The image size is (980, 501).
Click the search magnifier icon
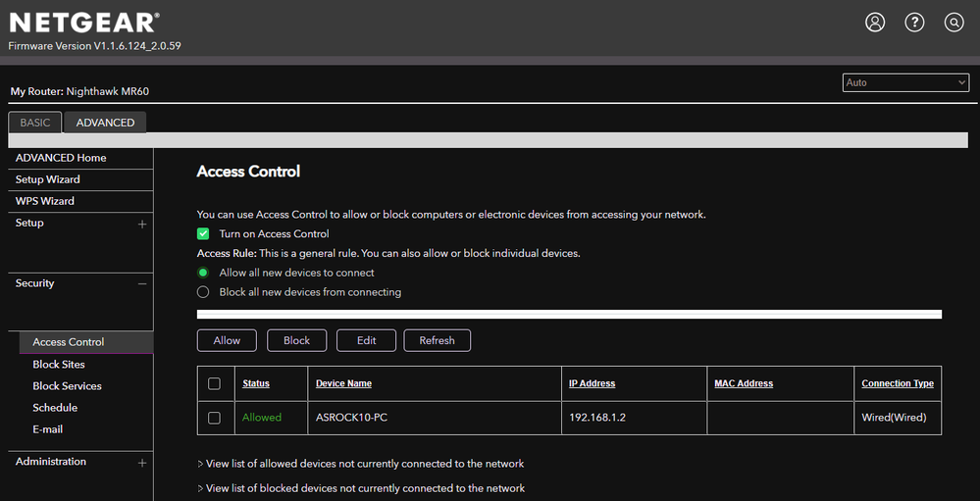[x=954, y=23]
